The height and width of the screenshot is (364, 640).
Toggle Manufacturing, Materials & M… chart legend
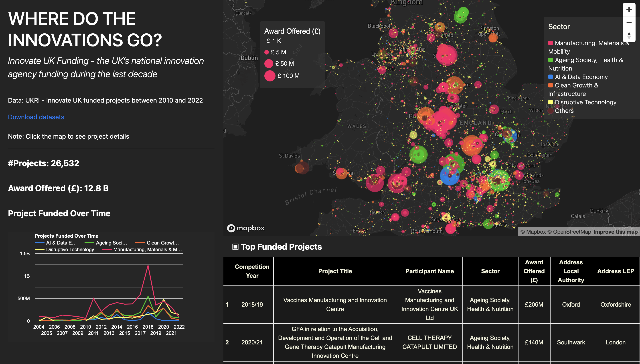142,249
